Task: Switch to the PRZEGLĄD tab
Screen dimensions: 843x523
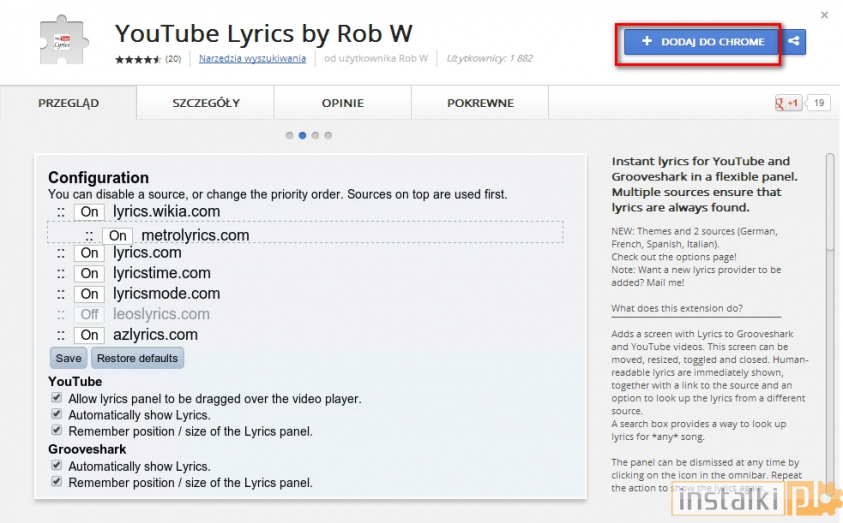Action: [68, 103]
